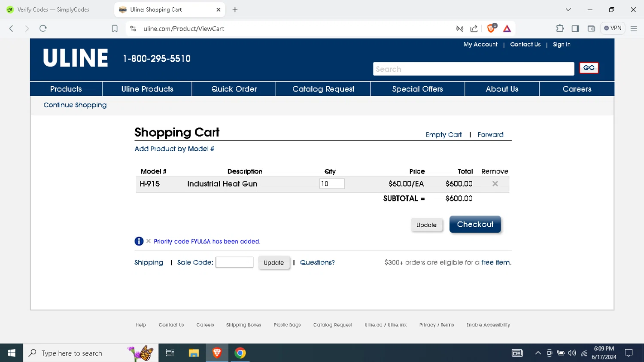The image size is (644, 362).
Task: Open the Quick Order menu item
Action: tap(234, 89)
